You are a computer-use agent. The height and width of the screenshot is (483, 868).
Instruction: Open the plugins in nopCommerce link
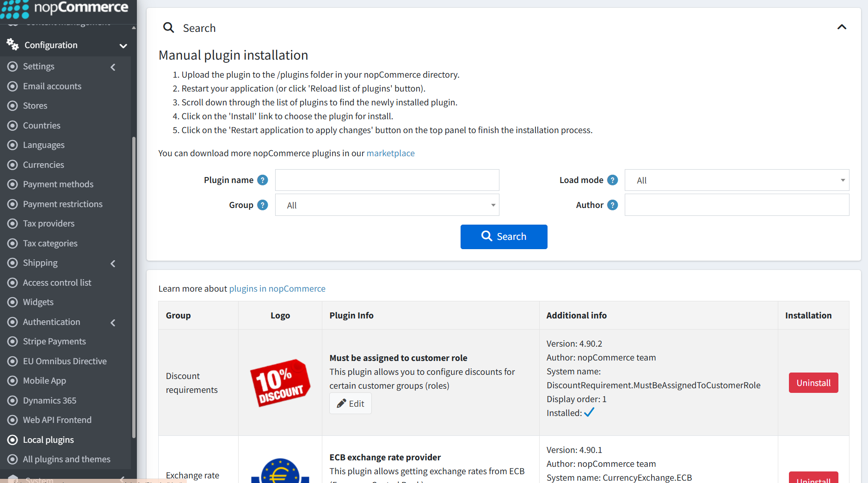tap(277, 289)
